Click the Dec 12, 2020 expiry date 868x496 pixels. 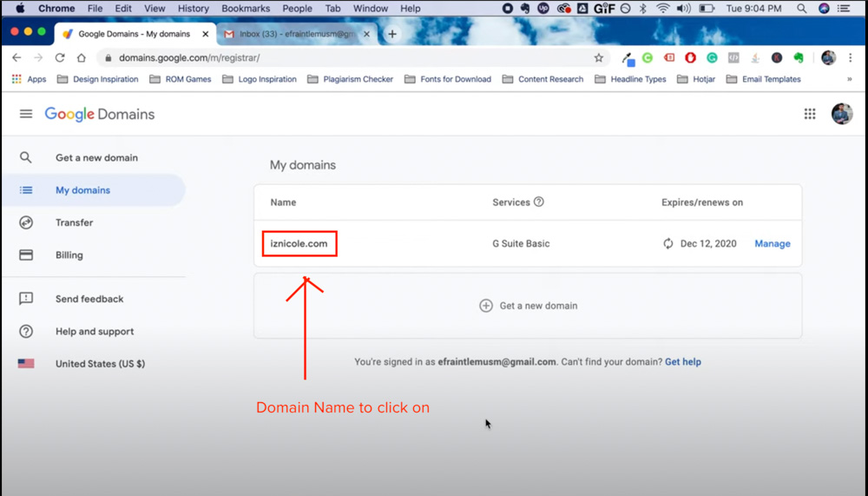[x=708, y=244]
